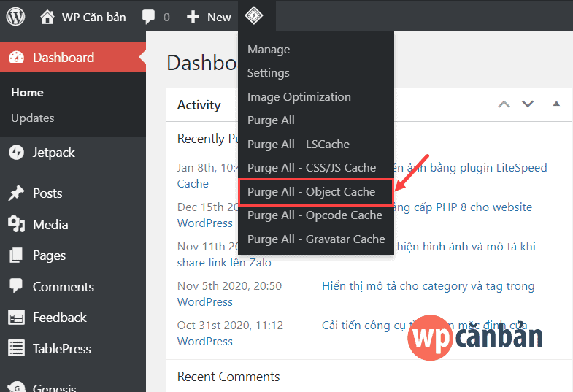
Task: Click the Activity widget heading
Action: [199, 105]
